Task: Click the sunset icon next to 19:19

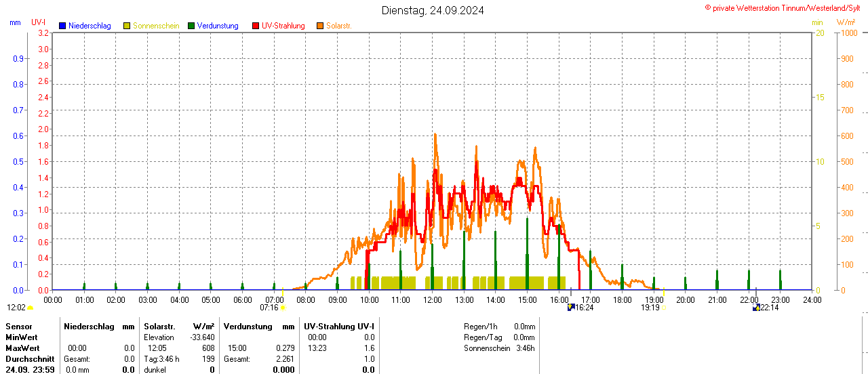Action: tap(663, 308)
